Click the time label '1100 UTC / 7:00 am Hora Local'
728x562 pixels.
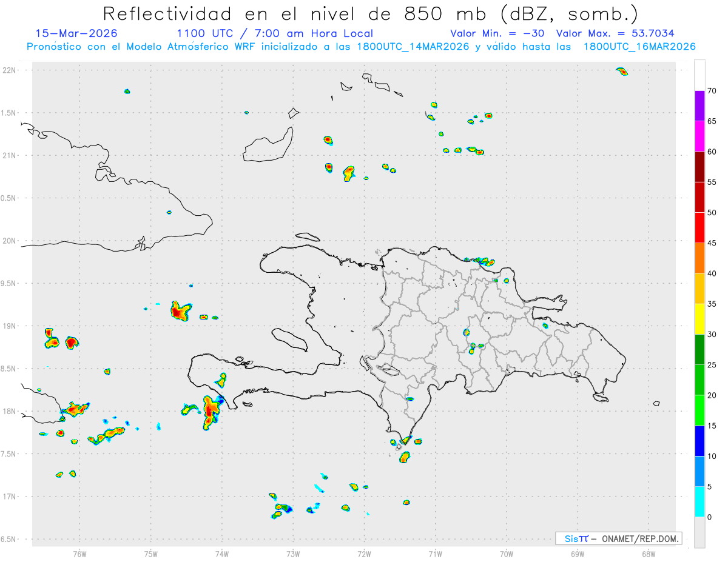[x=275, y=34]
